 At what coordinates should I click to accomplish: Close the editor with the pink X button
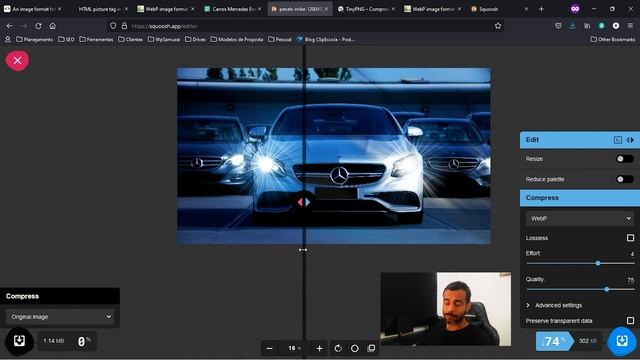17,60
